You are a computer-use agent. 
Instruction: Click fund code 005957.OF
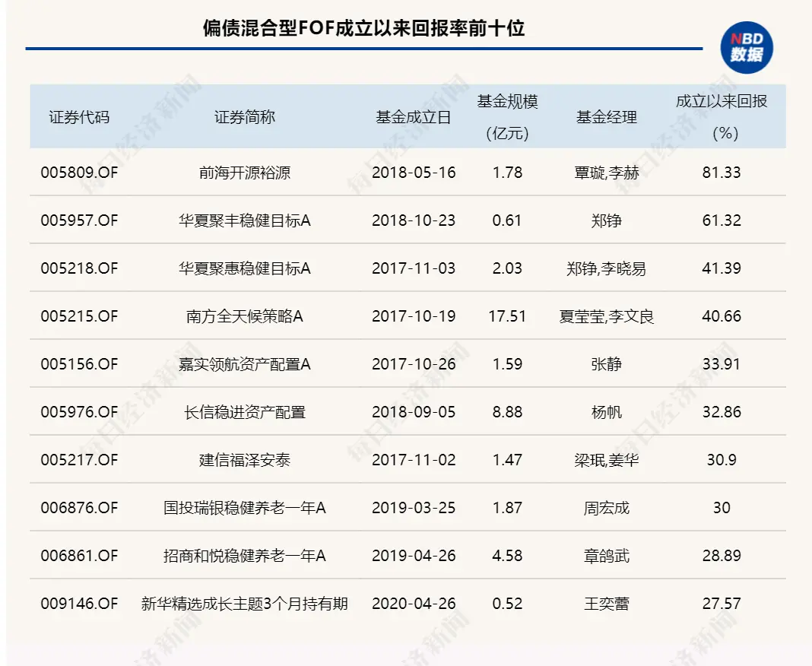pyautogui.click(x=79, y=220)
